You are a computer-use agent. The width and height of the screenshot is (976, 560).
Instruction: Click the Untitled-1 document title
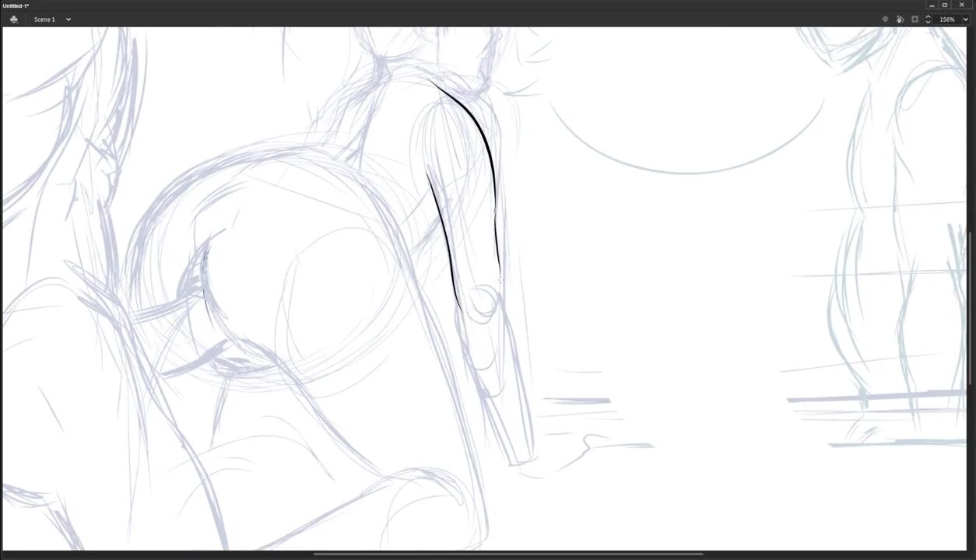[x=16, y=5]
